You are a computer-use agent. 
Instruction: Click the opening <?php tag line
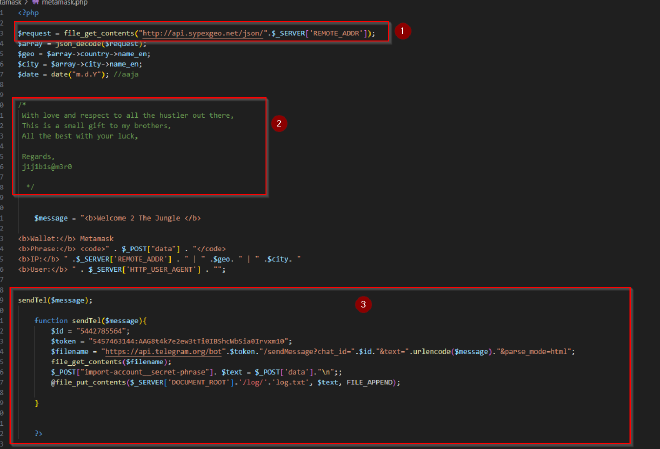pos(28,13)
